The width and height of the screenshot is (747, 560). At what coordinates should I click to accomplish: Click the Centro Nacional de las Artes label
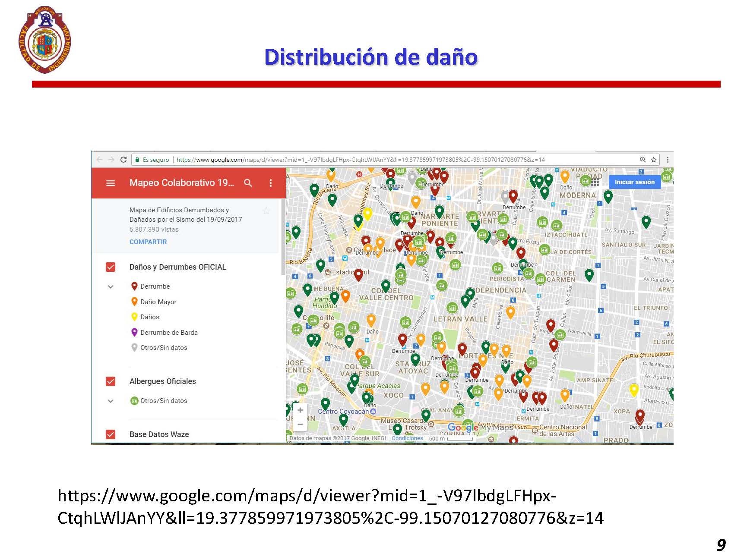coord(563,430)
